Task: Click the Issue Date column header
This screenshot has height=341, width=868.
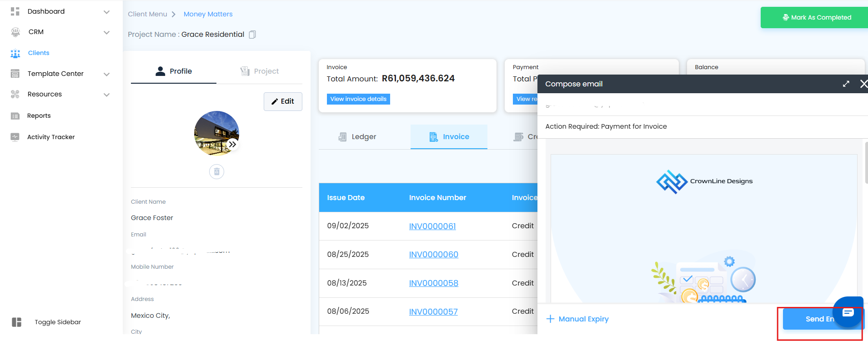Action: click(346, 198)
